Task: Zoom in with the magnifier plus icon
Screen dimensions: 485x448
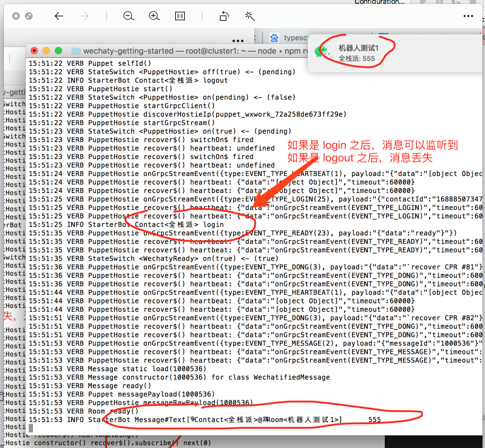Action: 154,16
